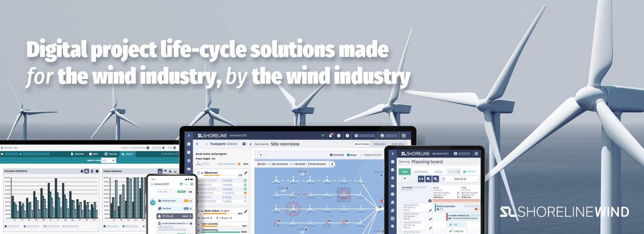Switch to Work orders tab in Site overview

(398, 144)
